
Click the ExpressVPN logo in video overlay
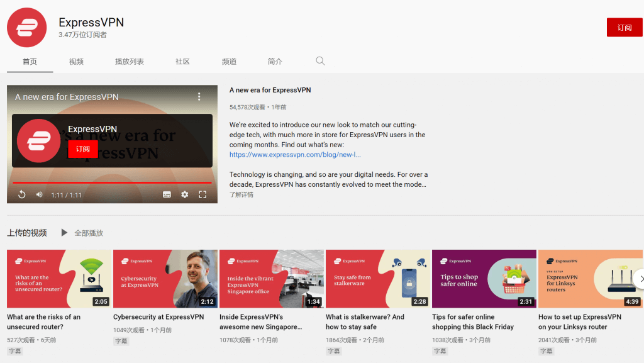point(38,141)
